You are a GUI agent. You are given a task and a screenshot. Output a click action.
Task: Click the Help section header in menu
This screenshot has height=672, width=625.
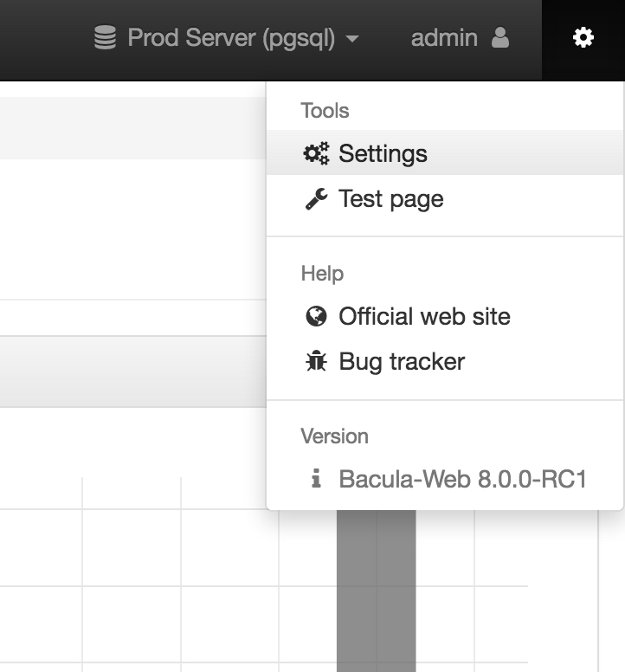coord(322,274)
